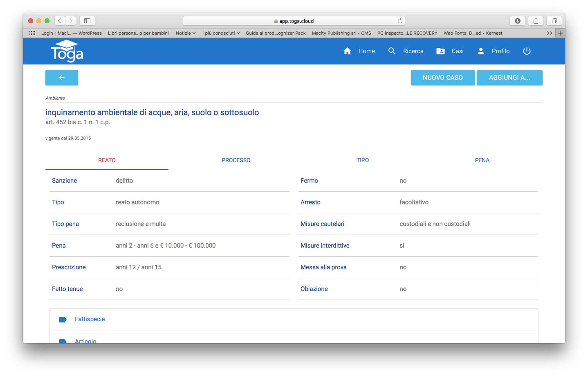Open the 'Guida al prod...ognizer Pack' bookmark

coord(276,33)
